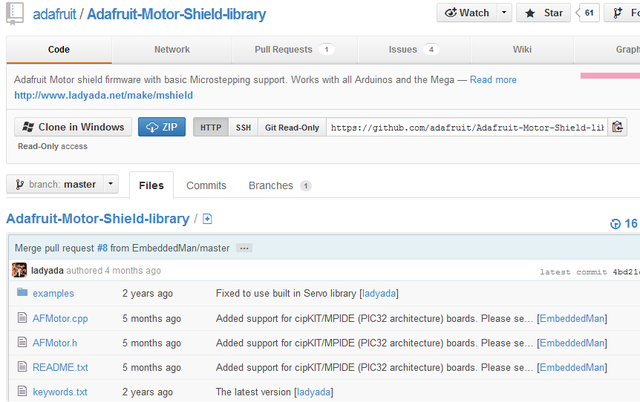Open the Issues tab
640x402 pixels.
click(x=413, y=49)
